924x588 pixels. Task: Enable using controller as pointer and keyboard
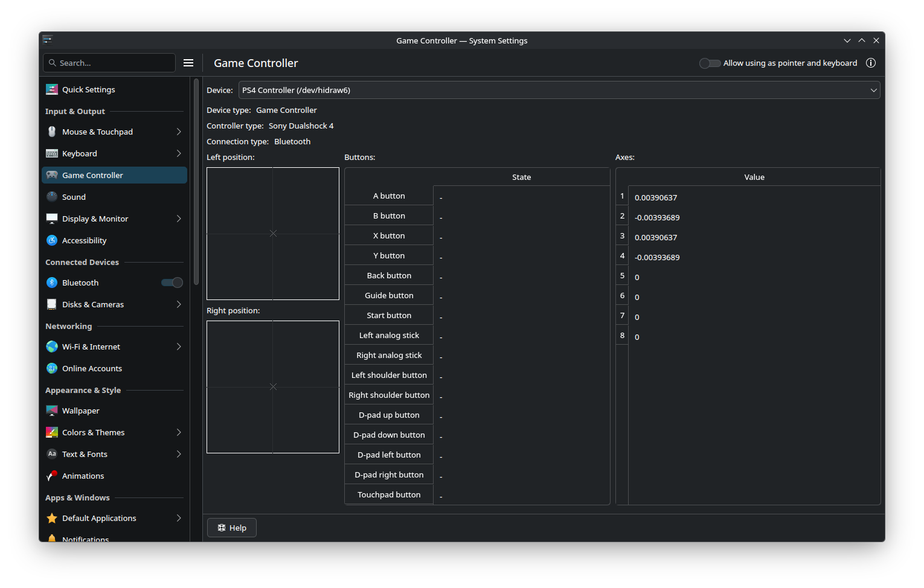[x=710, y=63]
